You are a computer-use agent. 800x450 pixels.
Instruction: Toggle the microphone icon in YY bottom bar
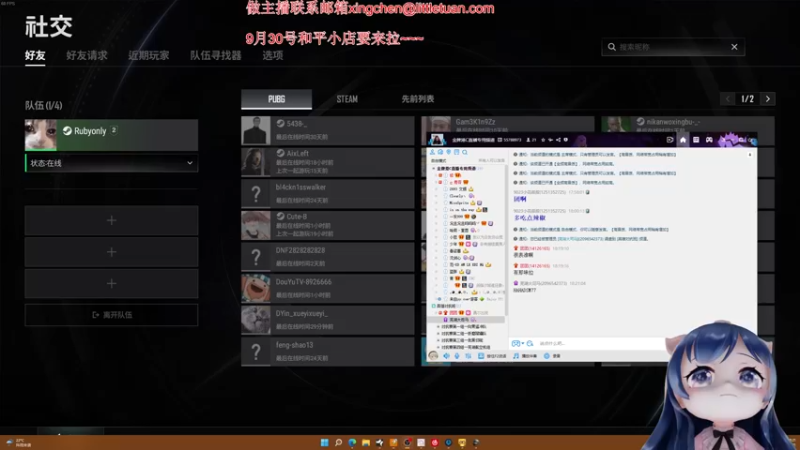pos(457,356)
